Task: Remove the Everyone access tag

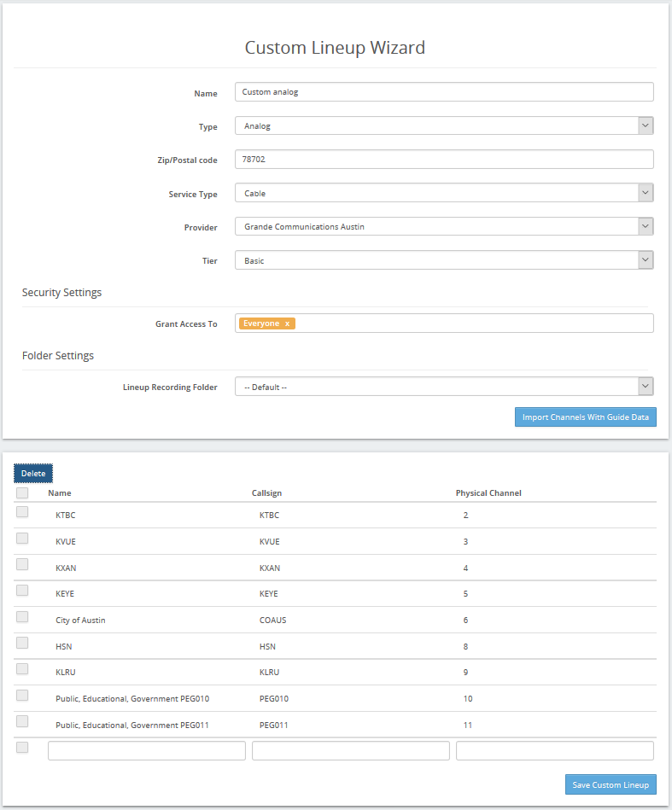Action: point(287,323)
